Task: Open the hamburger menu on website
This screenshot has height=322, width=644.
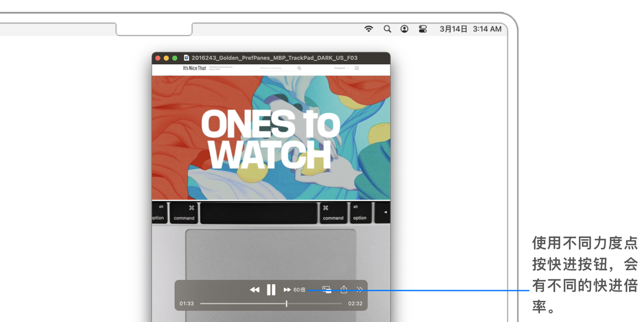Action: (x=356, y=68)
